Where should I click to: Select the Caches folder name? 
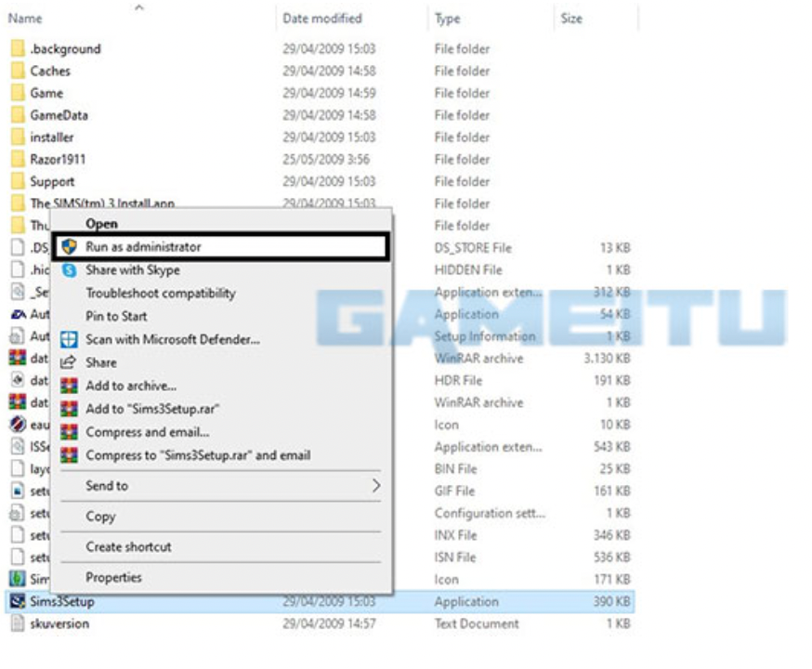(x=50, y=71)
